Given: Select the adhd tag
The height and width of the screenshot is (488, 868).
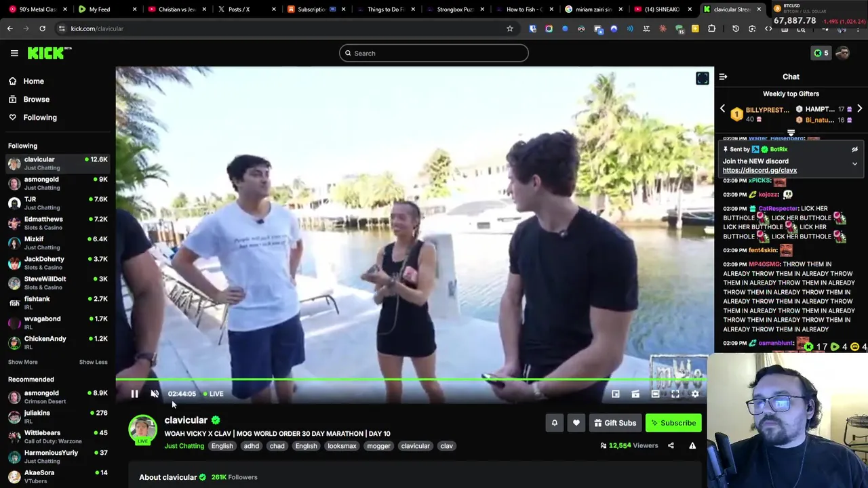Looking at the screenshot, I should pos(251,446).
